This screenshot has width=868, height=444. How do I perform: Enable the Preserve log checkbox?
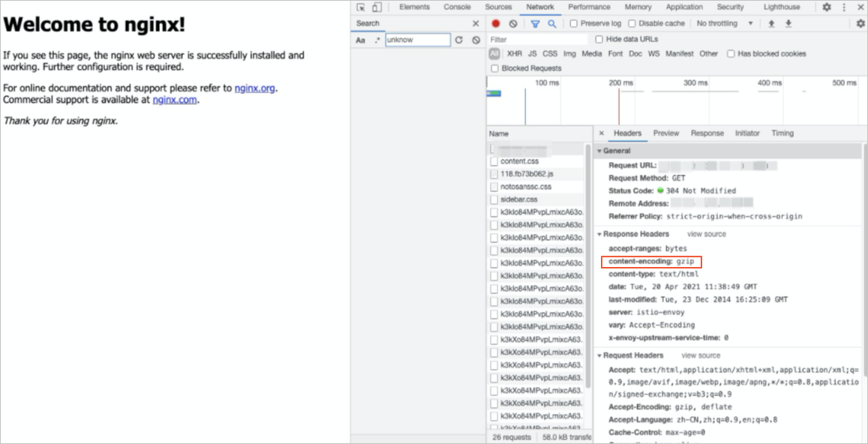[573, 23]
